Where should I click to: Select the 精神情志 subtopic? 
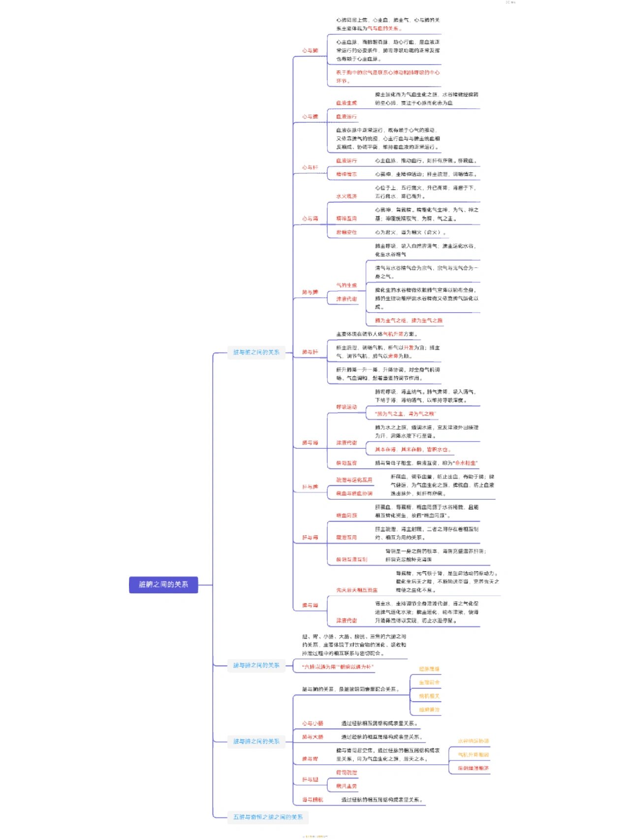click(x=346, y=174)
